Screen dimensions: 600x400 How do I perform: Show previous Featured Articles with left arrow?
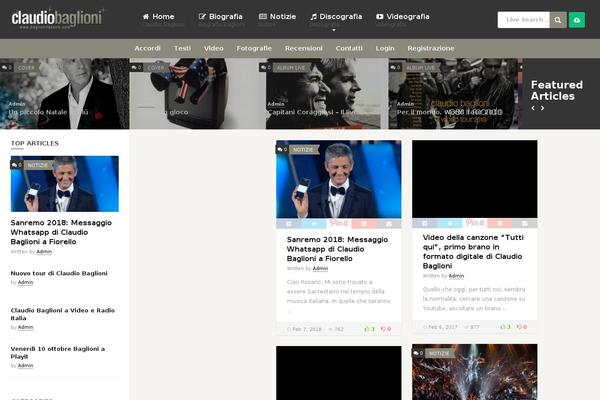(533, 108)
